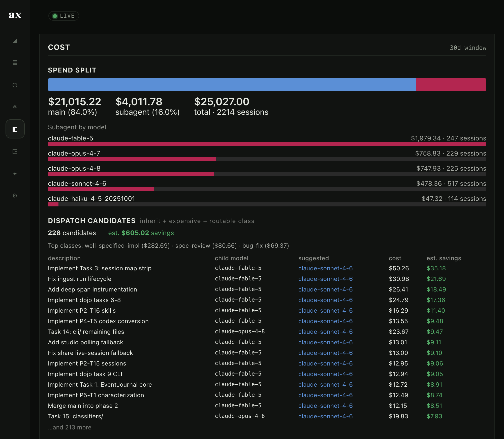Click claude-opus-4-8 child model in Task 15 row
The image size is (504, 439).
[x=240, y=416]
